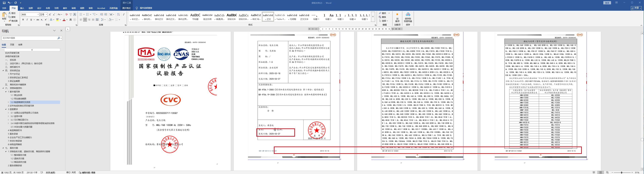Expand the 3.1 全国企业信用信息公示系统 heading
Image resolution: width=644 pixels, height=174 pixels.
click(8, 113)
